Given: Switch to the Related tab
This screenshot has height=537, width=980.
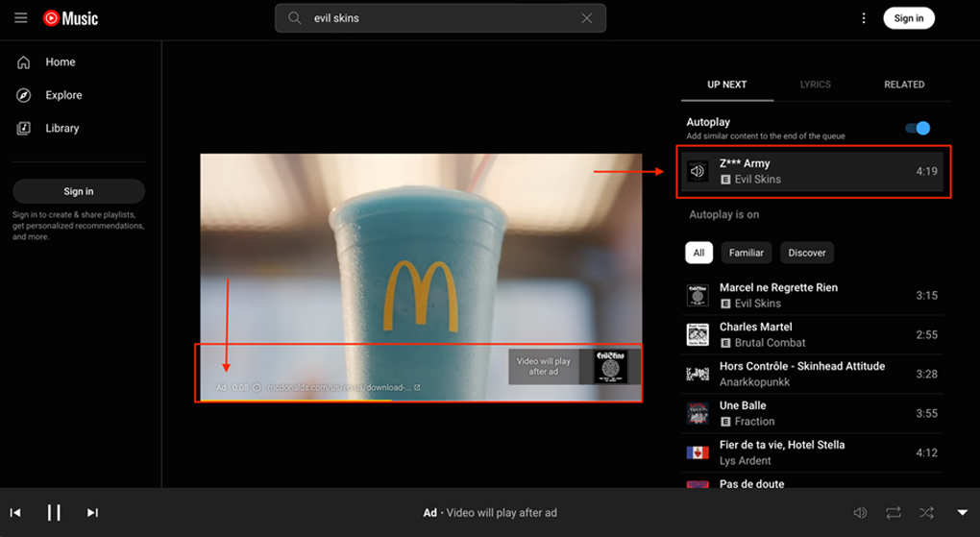Looking at the screenshot, I should coord(903,85).
